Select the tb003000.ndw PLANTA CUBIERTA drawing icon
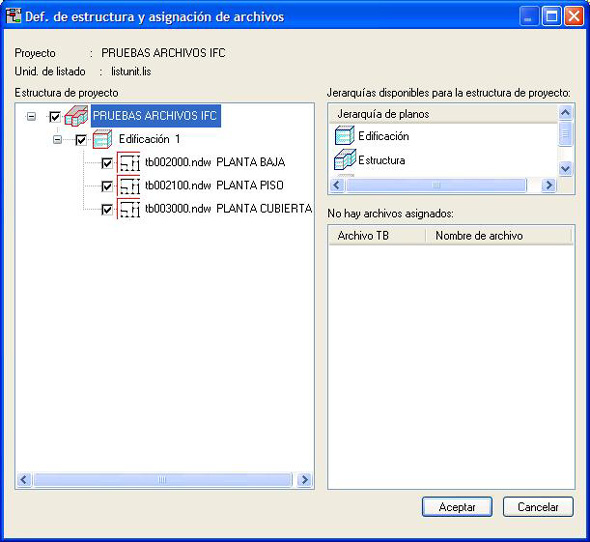The height and width of the screenshot is (542, 590). [x=128, y=209]
